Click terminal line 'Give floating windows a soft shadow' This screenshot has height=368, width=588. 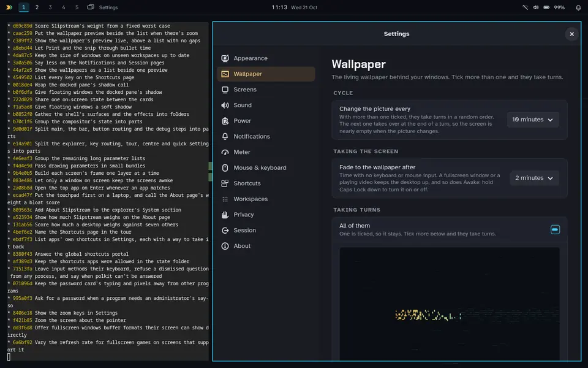pos(83,107)
